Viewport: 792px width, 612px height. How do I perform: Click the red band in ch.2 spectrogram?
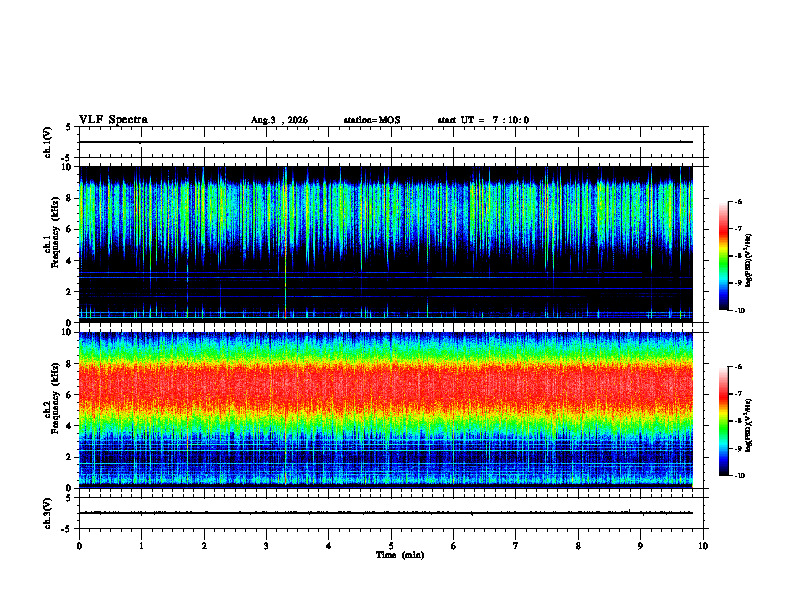pos(386,389)
